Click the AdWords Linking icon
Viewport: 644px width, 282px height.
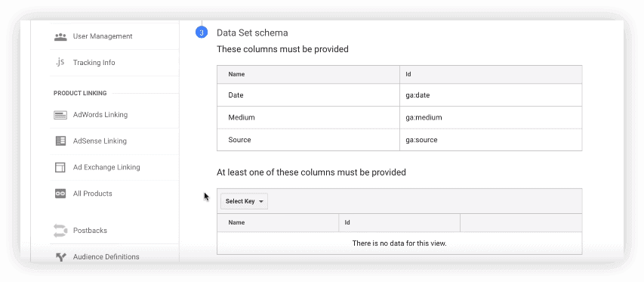(60, 115)
